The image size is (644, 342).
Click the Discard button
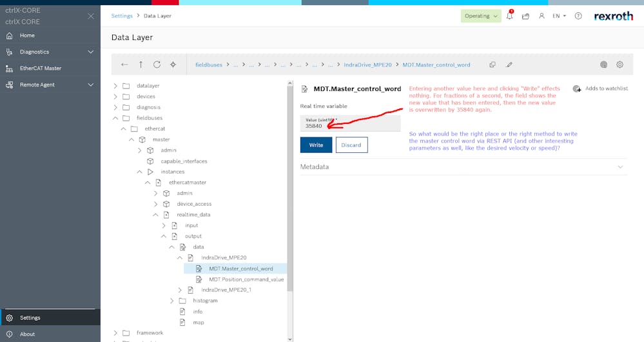coord(351,145)
